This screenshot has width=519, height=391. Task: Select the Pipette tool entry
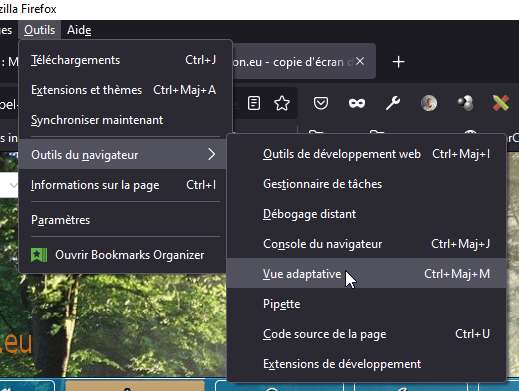(366, 304)
